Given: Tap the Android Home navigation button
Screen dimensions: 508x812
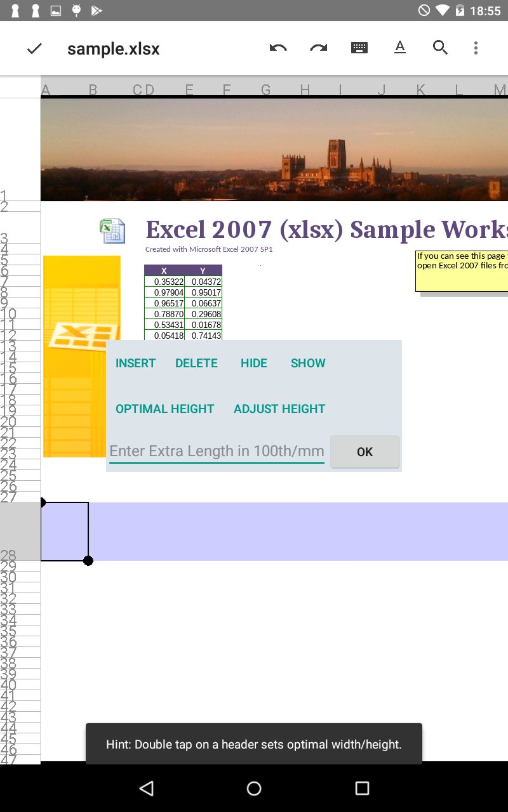Looking at the screenshot, I should point(254,788).
